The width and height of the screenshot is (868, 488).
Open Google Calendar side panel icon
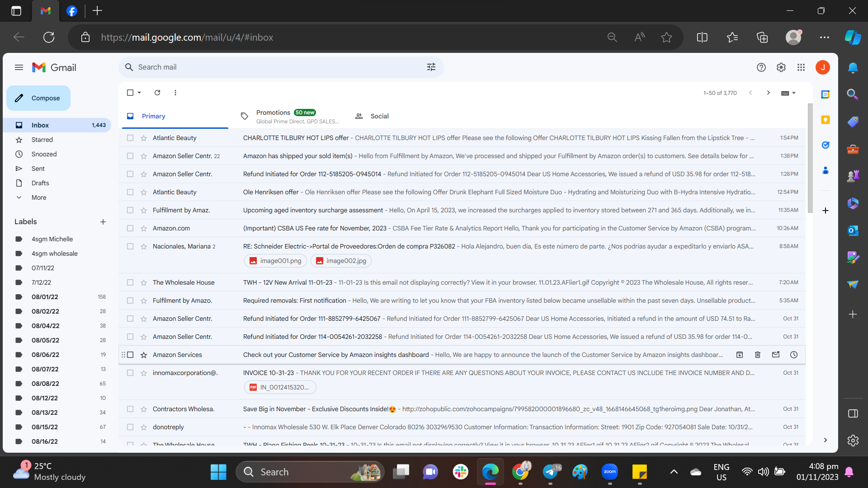coord(826,94)
